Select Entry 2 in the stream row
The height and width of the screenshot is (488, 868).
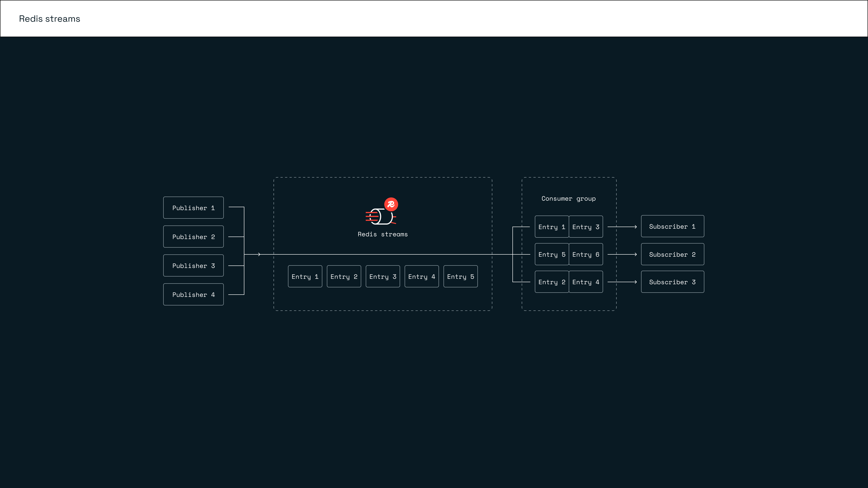click(344, 277)
